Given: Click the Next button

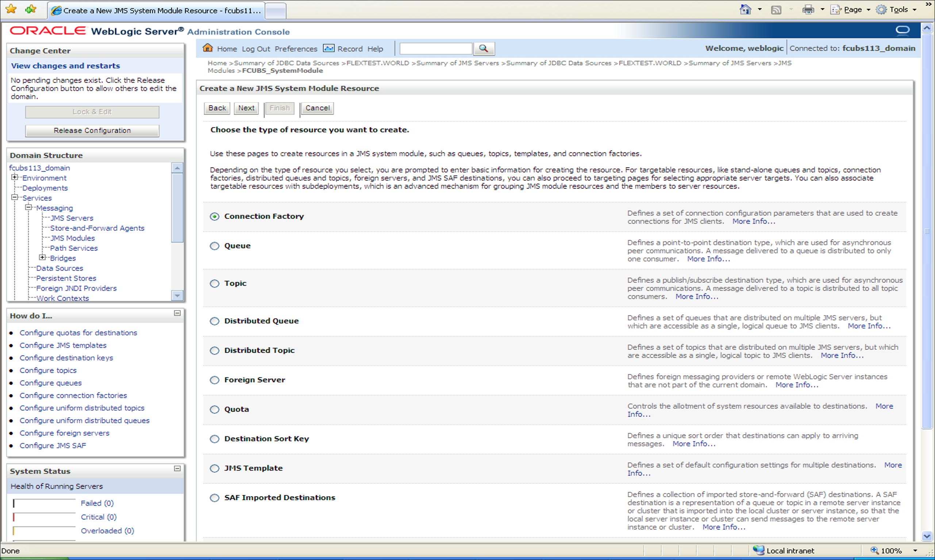Looking at the screenshot, I should click(246, 108).
